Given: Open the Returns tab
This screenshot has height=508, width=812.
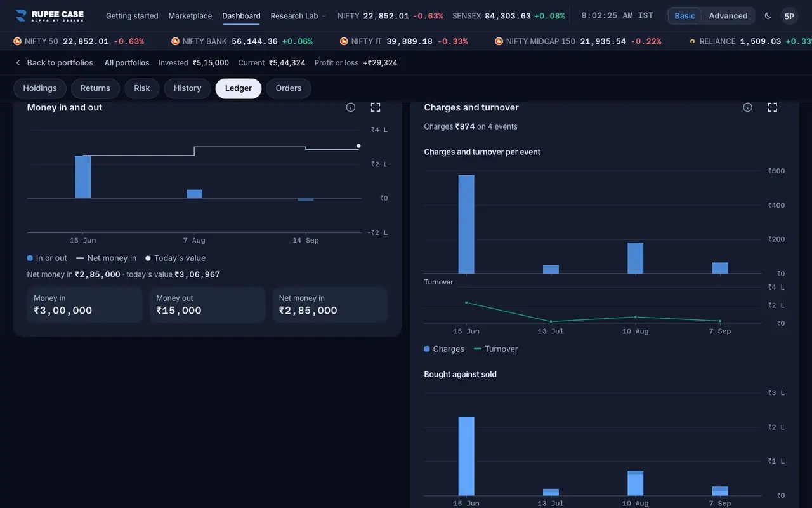Looking at the screenshot, I should coord(95,88).
